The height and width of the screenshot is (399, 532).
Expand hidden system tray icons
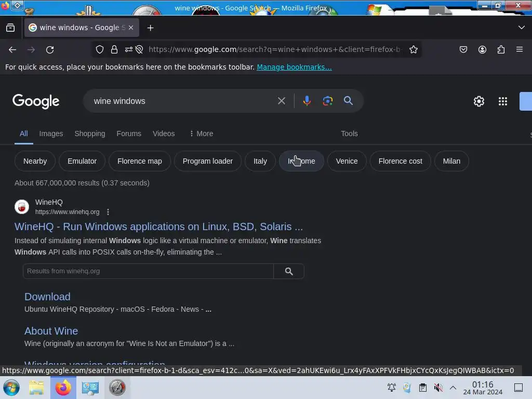point(453,388)
